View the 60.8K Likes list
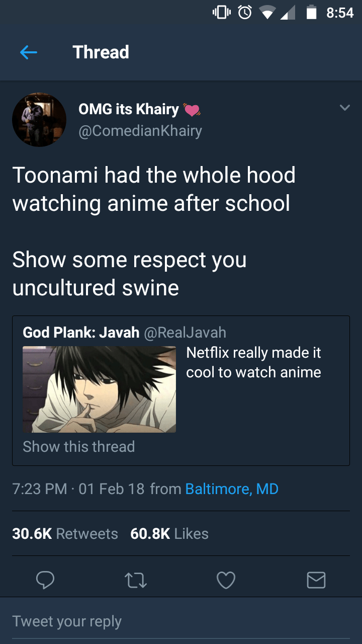Viewport: 362px width, 644px height. 169,534
